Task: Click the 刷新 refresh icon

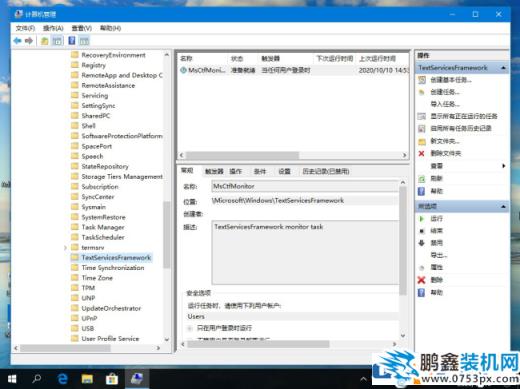Action: [x=422, y=179]
